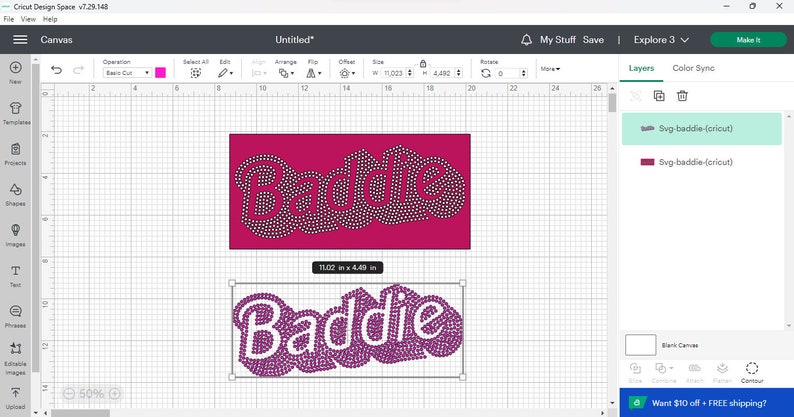Viewport: 794px width, 417px height.
Task: Expand the Combine dropdown
Action: point(664,372)
